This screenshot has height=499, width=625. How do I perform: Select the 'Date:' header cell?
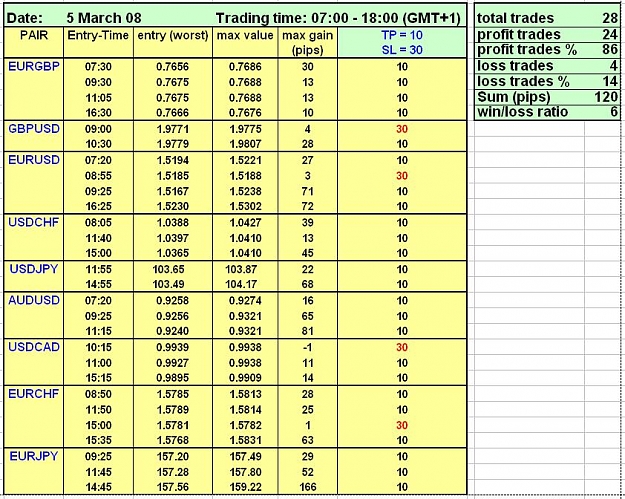click(x=25, y=18)
